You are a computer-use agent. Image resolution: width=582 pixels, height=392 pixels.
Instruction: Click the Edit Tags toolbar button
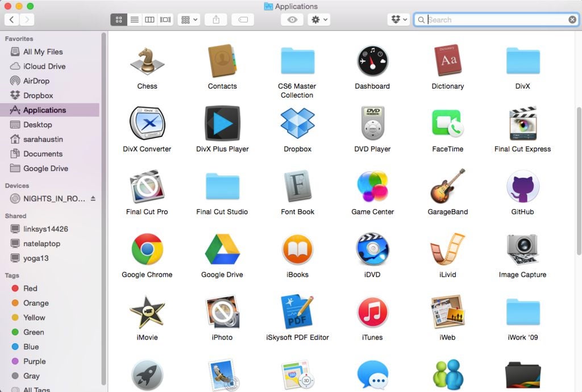click(x=243, y=20)
